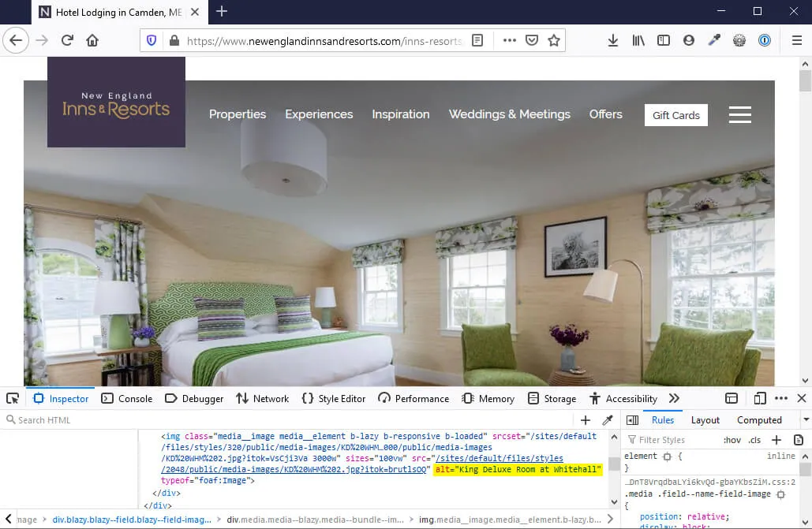Open the Downloads icon in toolbar
Viewport: 812px width, 529px height.
point(613,40)
